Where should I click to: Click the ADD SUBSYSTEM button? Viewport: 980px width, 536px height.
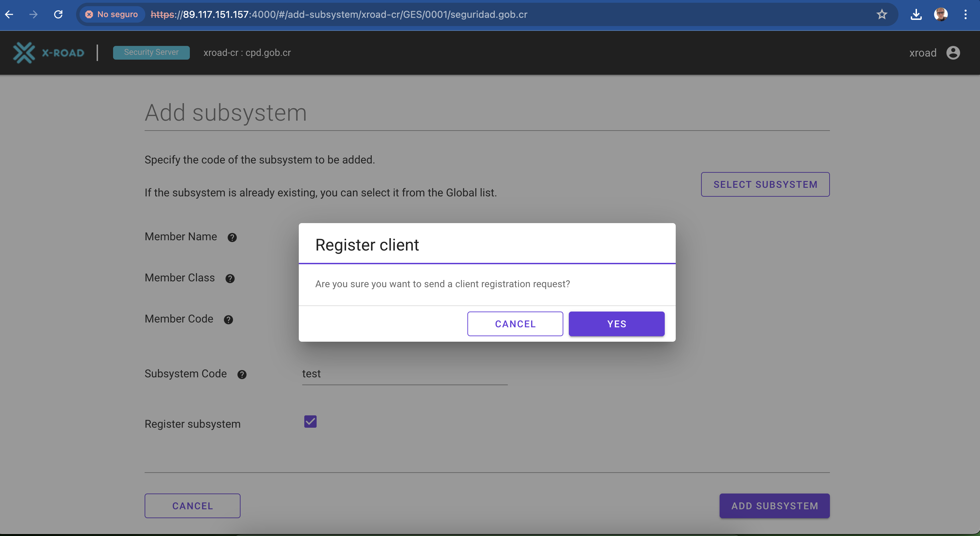pyautogui.click(x=774, y=505)
